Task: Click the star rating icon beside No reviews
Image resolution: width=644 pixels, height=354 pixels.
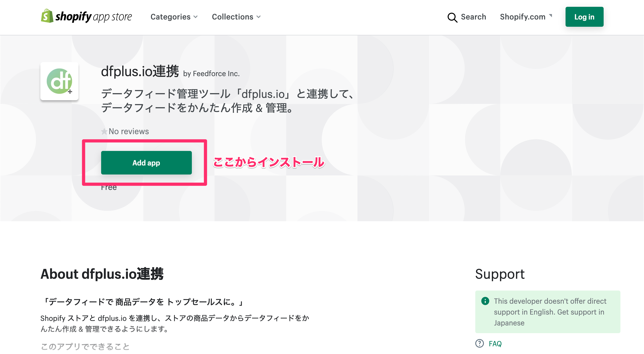Action: [x=104, y=131]
